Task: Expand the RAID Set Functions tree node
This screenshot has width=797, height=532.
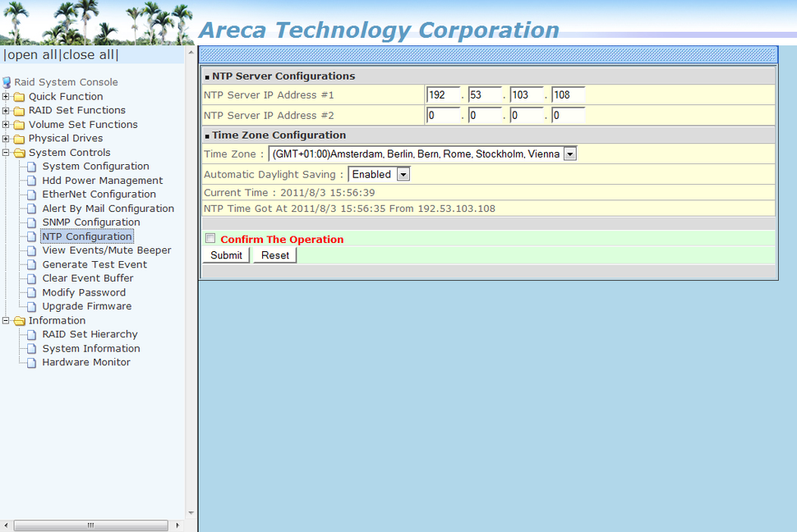Action: [6, 110]
